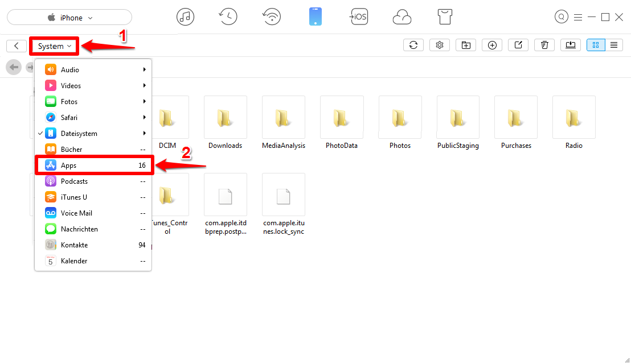Select Kalender in the category menu
This screenshot has width=631, height=364.
click(93, 260)
